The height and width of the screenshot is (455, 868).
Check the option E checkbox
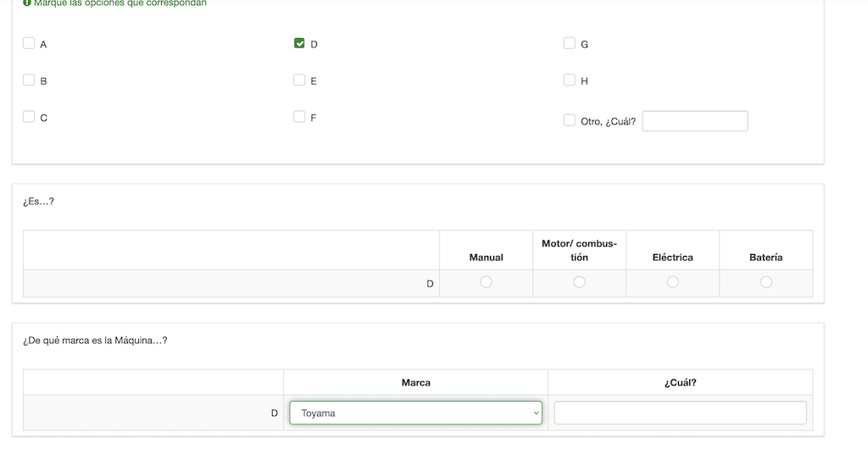[x=299, y=80]
